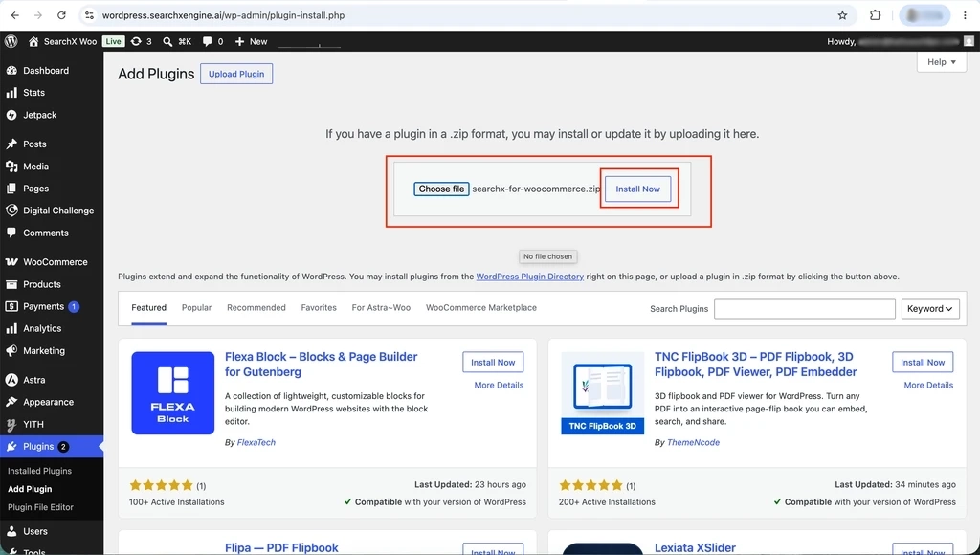This screenshot has height=555, width=980.
Task: Open the SearchX Woo site home icon
Action: pyautogui.click(x=33, y=41)
